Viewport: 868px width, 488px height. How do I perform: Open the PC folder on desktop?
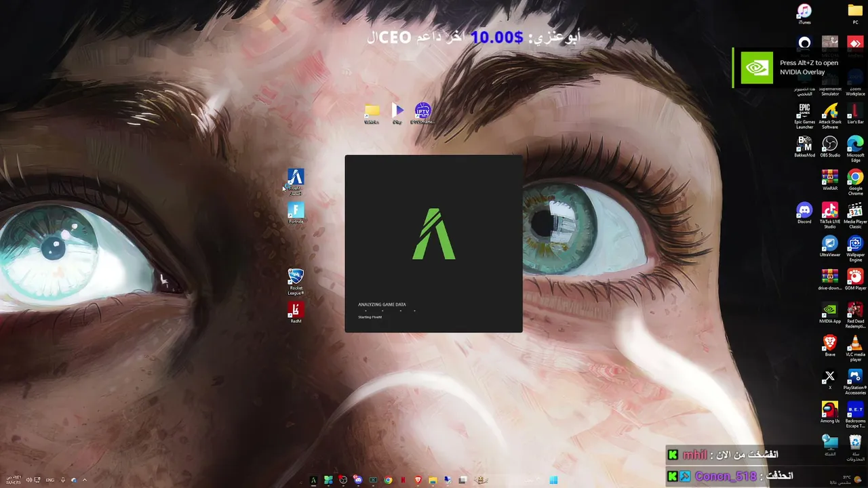855,14
